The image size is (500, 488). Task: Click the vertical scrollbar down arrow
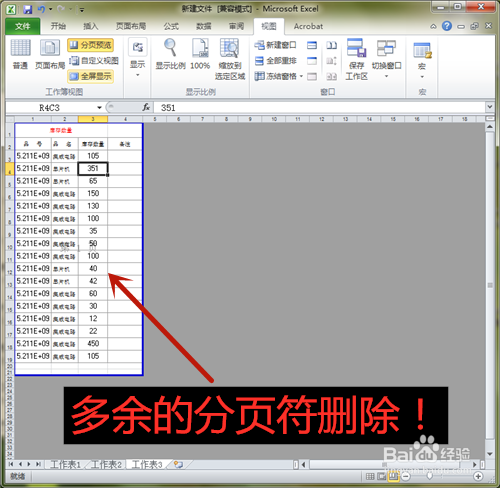point(490,454)
